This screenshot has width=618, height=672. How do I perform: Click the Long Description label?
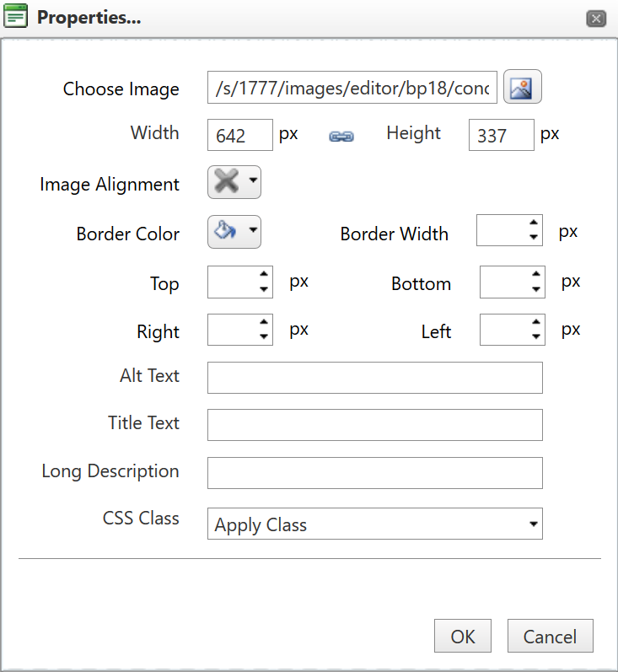(110, 471)
